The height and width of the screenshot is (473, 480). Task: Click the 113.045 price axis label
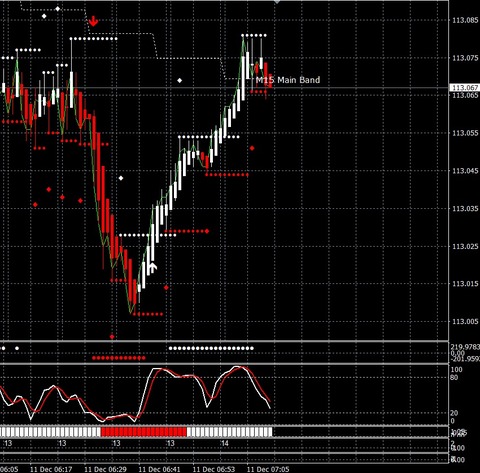465,171
